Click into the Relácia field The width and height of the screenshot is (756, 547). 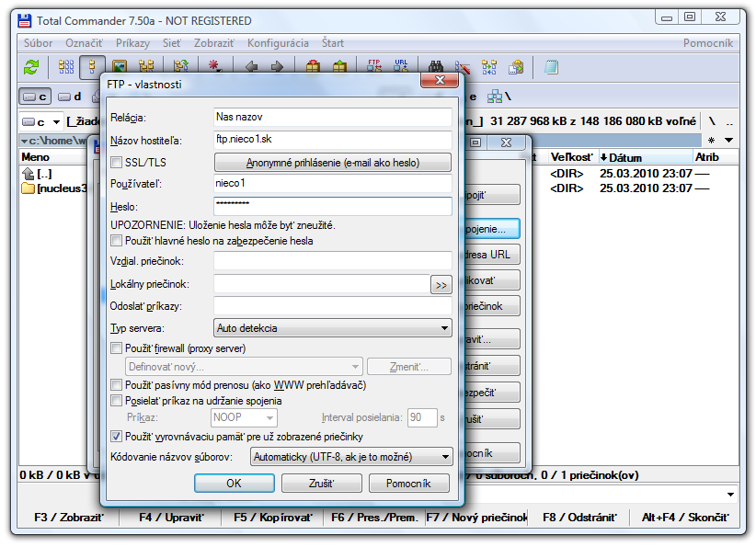coord(333,117)
